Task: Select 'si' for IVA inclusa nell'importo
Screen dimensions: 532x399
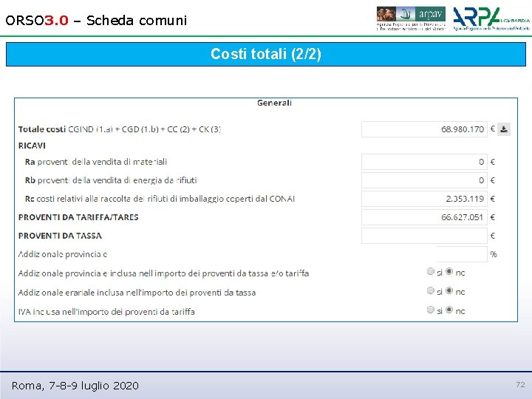Action: [431, 310]
